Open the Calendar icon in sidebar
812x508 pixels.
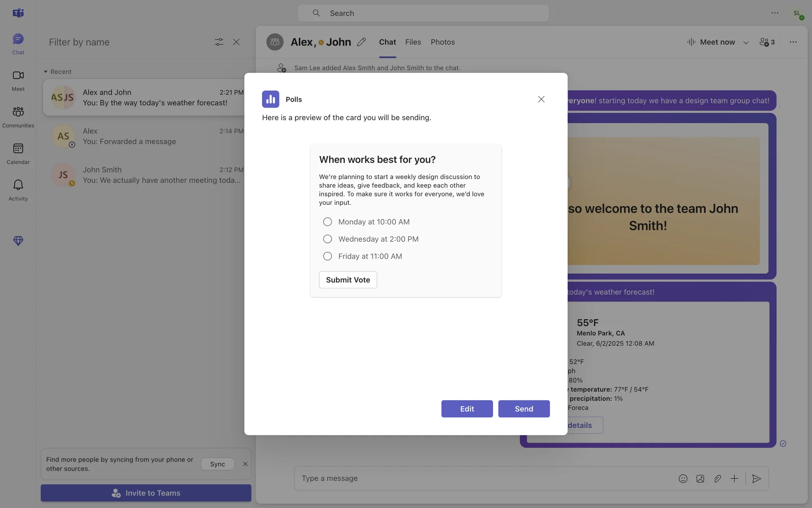18,153
